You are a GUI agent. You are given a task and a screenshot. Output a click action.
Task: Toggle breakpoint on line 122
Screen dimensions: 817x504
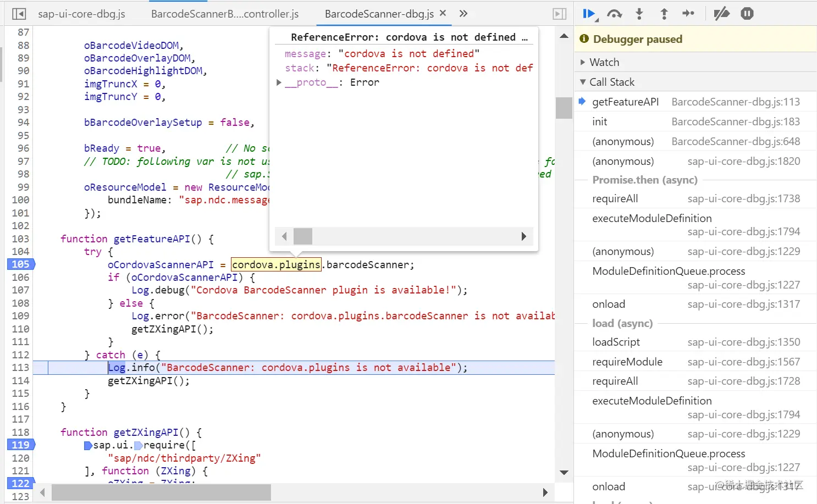click(21, 483)
